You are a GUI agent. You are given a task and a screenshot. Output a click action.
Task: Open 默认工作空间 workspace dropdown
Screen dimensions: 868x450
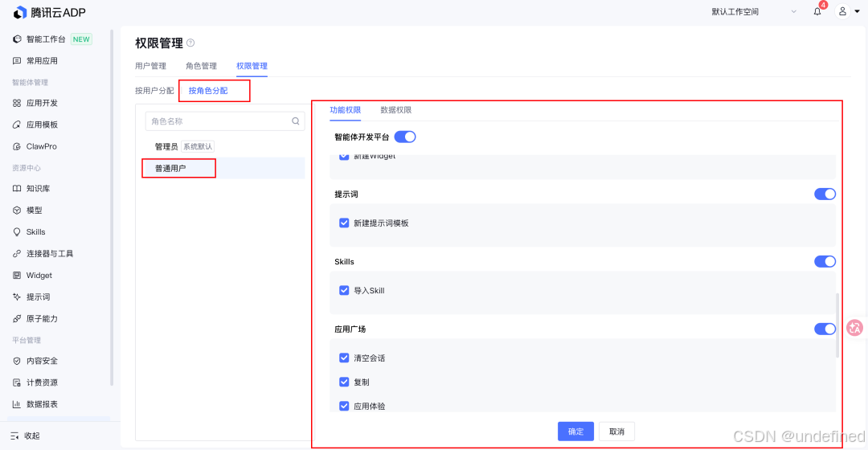point(754,11)
